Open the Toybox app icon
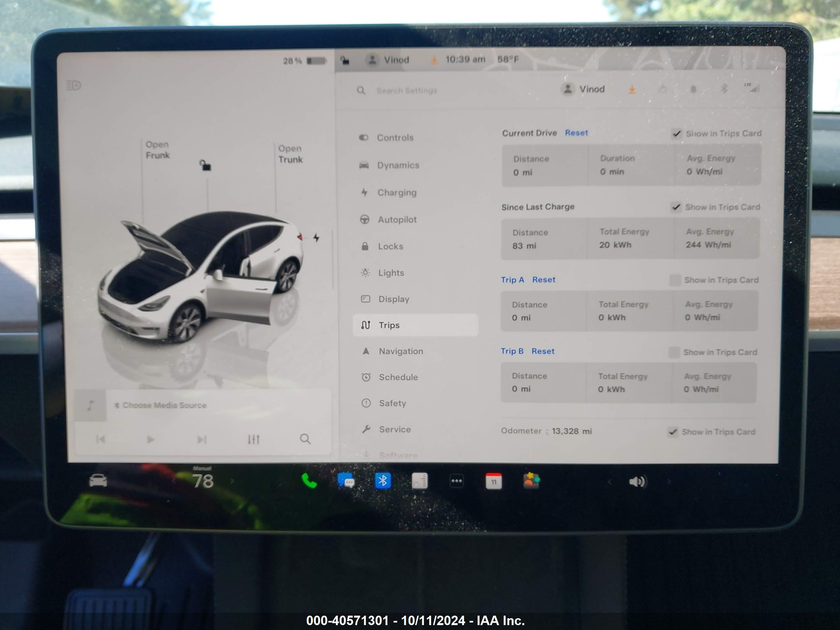 click(x=531, y=481)
